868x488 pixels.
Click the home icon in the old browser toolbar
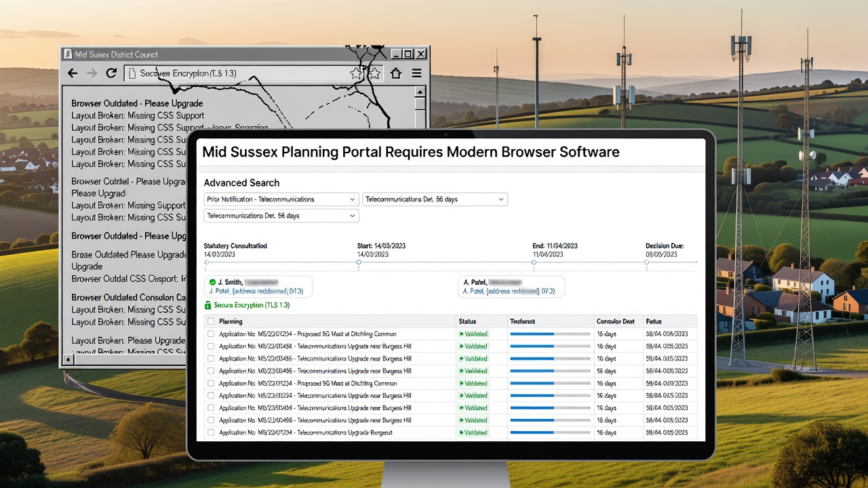pyautogui.click(x=396, y=73)
